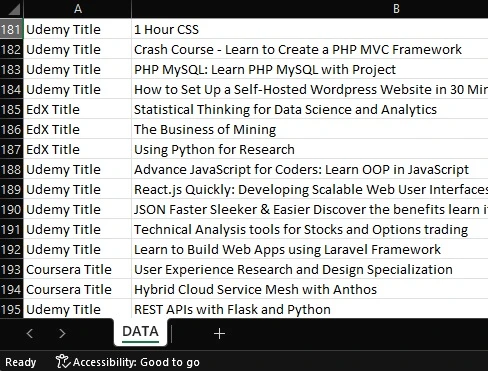Select 'User Experience Research and Design Specialization' cell
This screenshot has width=488, height=371.
310,269
